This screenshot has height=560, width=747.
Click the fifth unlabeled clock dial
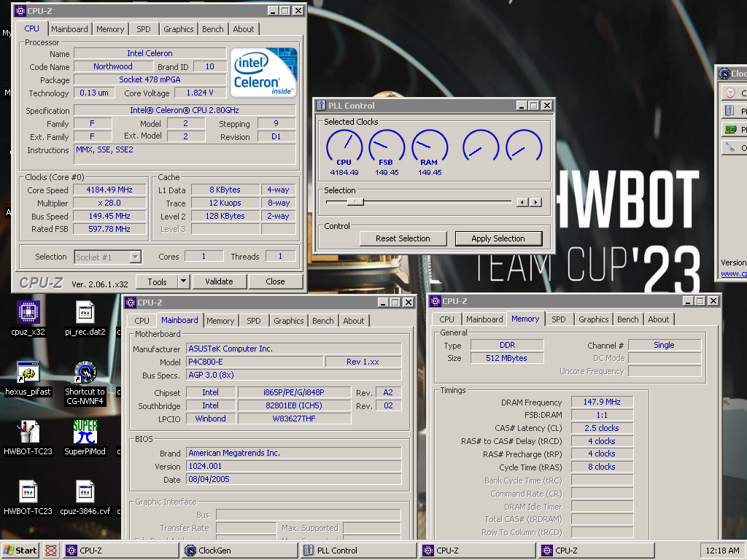(524, 147)
